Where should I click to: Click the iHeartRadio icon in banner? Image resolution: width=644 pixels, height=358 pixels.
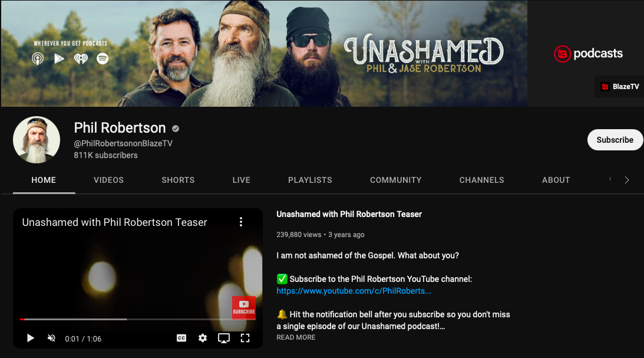[81, 59]
